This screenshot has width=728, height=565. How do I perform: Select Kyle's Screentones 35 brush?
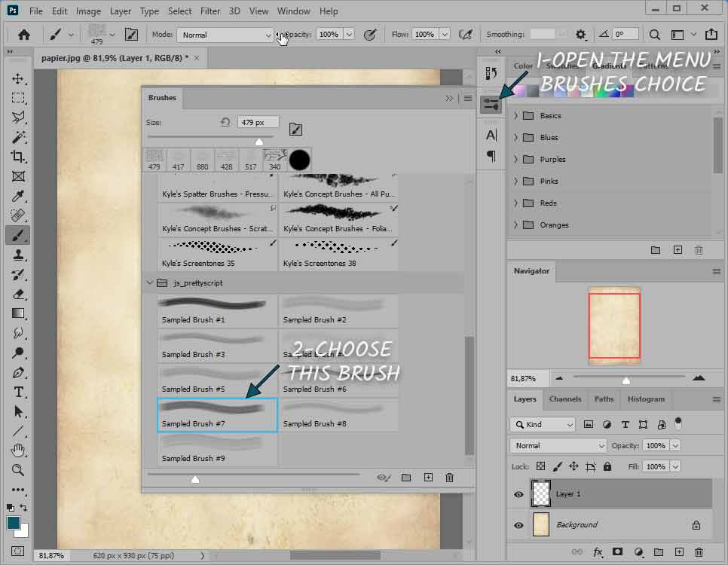217,255
